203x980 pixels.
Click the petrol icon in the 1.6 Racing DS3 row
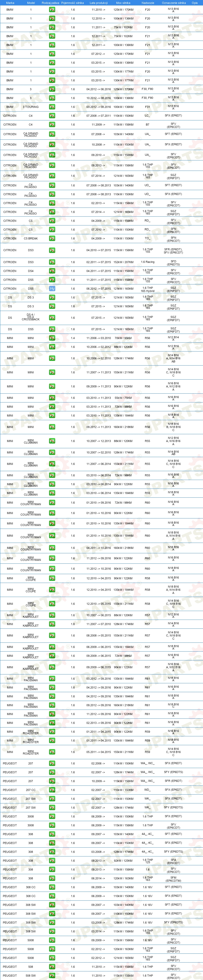(x=52, y=262)
